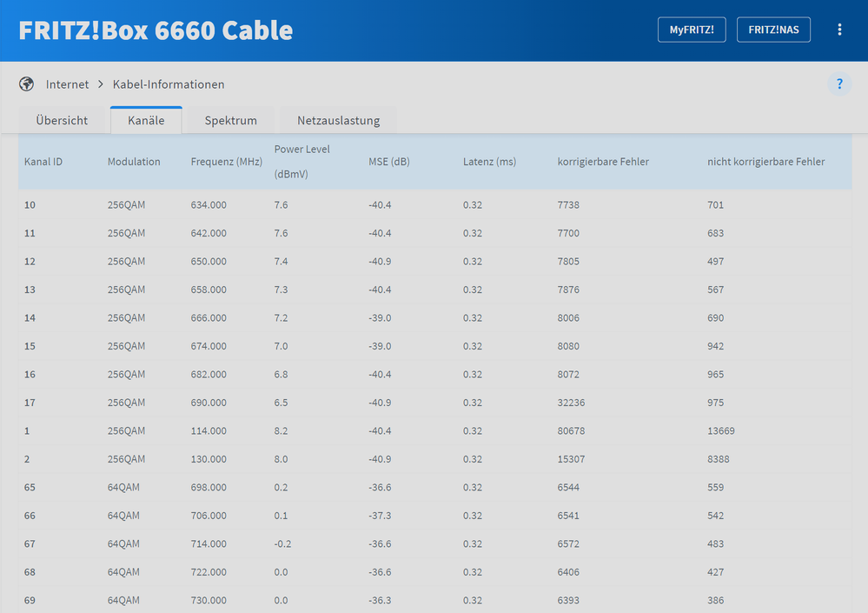Click the Kanal ID column header

click(43, 162)
